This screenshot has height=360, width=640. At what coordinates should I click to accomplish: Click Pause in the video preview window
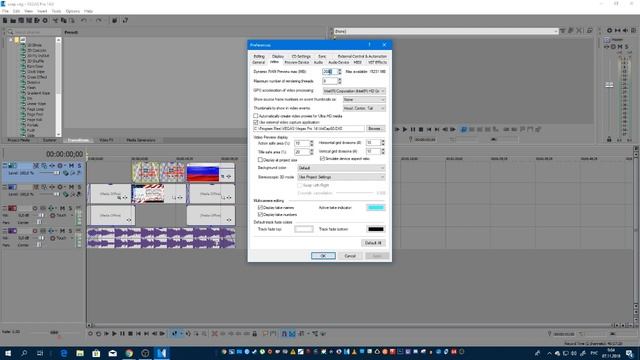(x=413, y=129)
